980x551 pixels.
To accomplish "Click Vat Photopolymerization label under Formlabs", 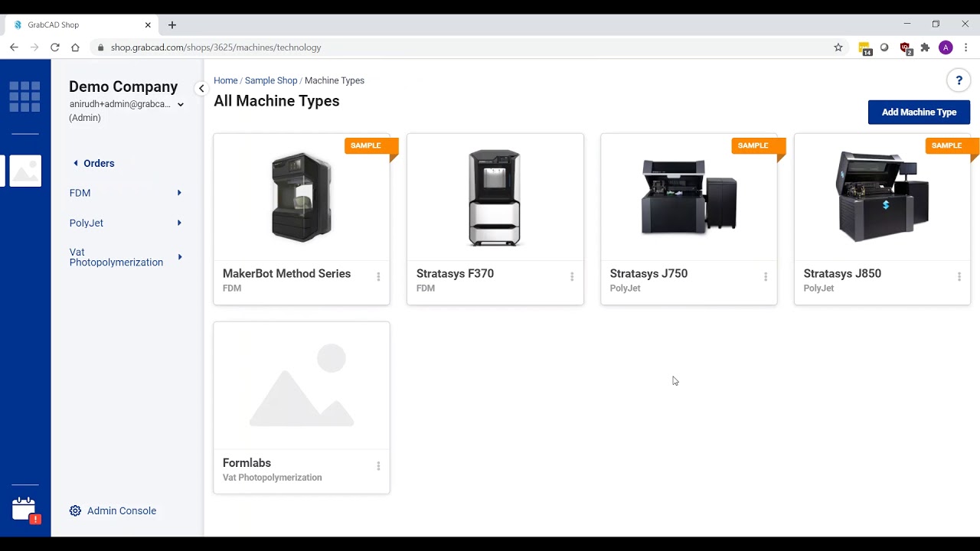I will [272, 478].
